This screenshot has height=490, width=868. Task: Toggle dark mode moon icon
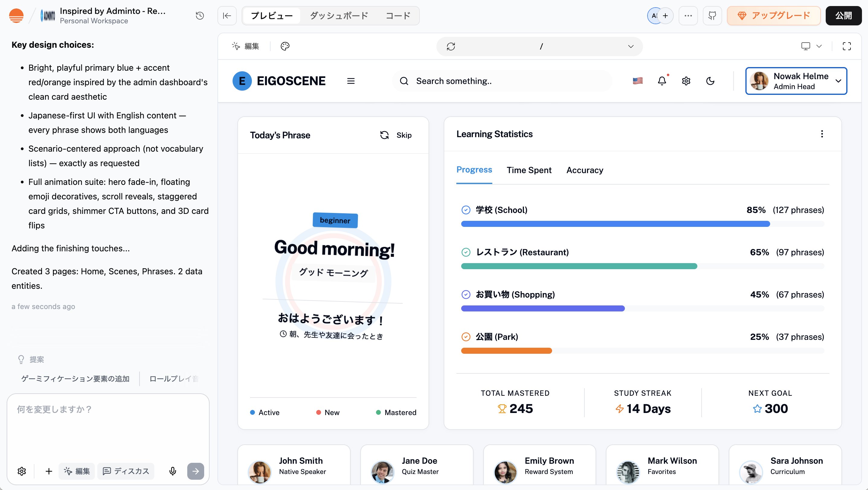[x=710, y=81]
